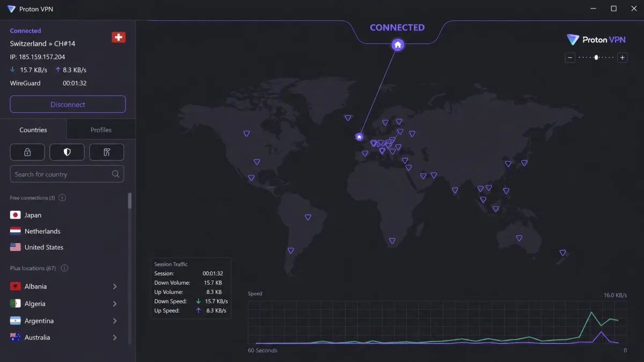This screenshot has height=362, width=644.
Task: Click the home marker on Switzerland map
Action: pos(359,137)
